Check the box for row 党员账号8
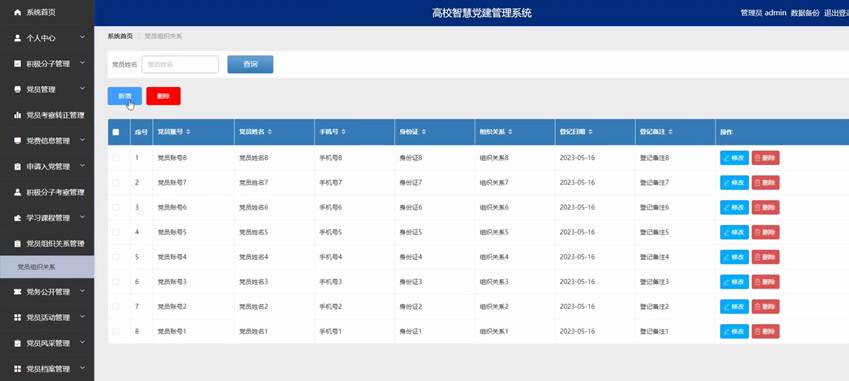The height and width of the screenshot is (381, 849). [x=116, y=158]
